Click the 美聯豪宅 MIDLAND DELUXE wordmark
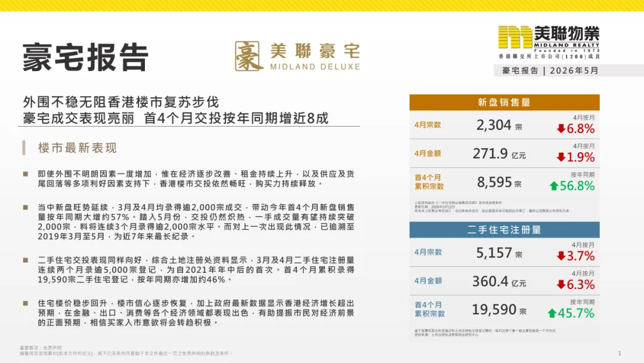The image size is (644, 363). click(315, 57)
